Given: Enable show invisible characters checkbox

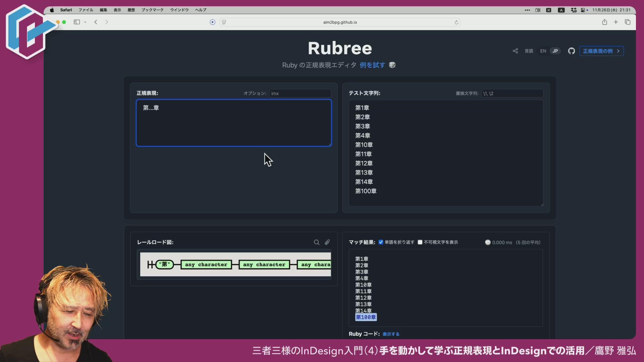Looking at the screenshot, I should [420, 242].
